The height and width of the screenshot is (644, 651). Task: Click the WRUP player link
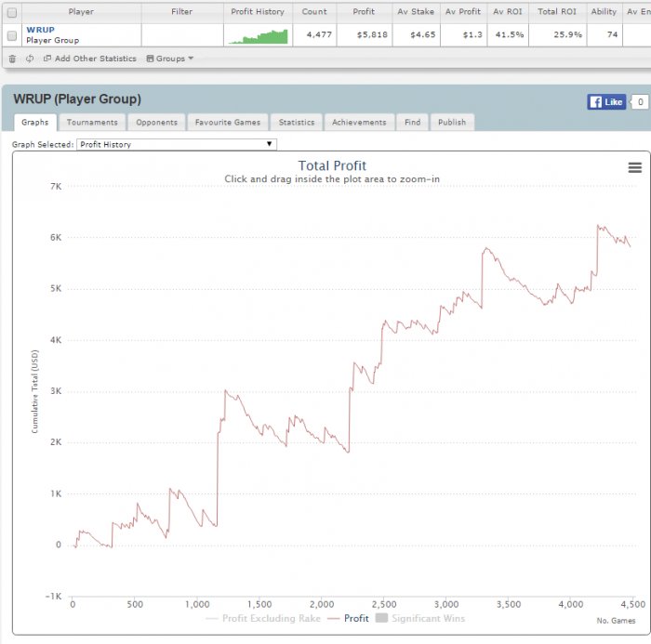40,30
